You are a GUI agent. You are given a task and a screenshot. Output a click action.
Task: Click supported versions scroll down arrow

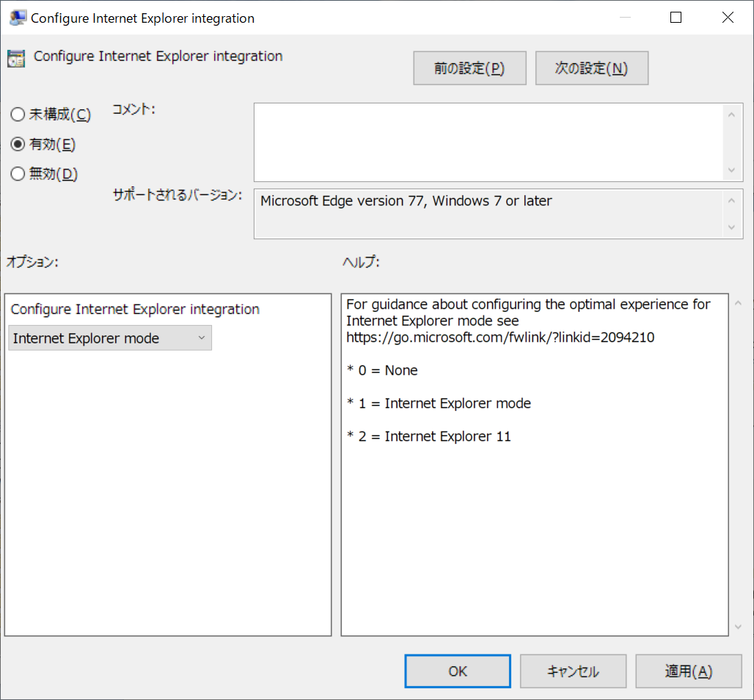pyautogui.click(x=731, y=227)
